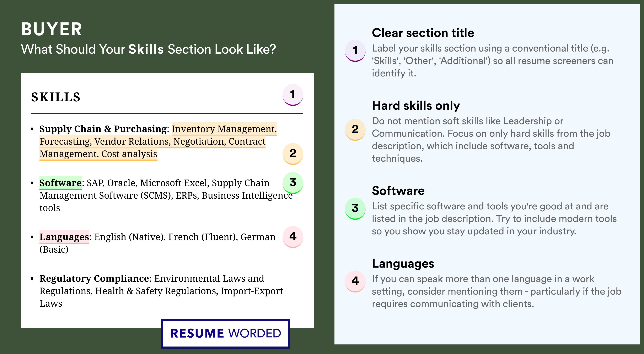This screenshot has width=644, height=354.
Task: Click the number 2 badge beside 'Hard skills only'
Action: pos(355,129)
